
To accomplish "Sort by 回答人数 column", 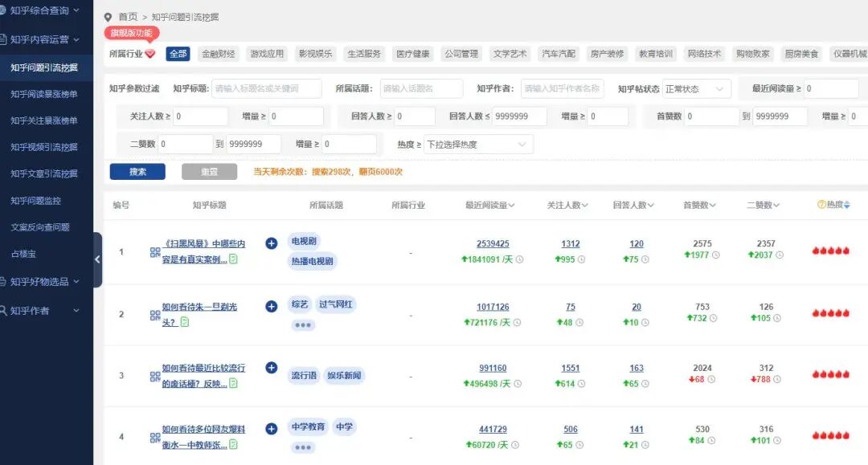I will point(633,205).
